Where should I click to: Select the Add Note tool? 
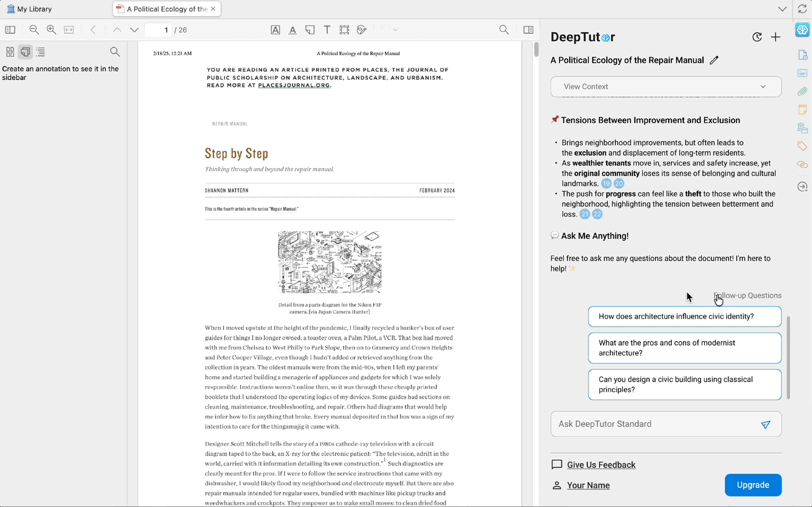coord(310,30)
